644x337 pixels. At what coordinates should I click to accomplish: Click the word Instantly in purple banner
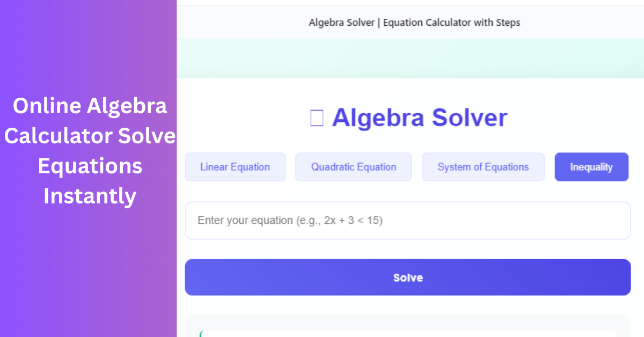pyautogui.click(x=90, y=196)
